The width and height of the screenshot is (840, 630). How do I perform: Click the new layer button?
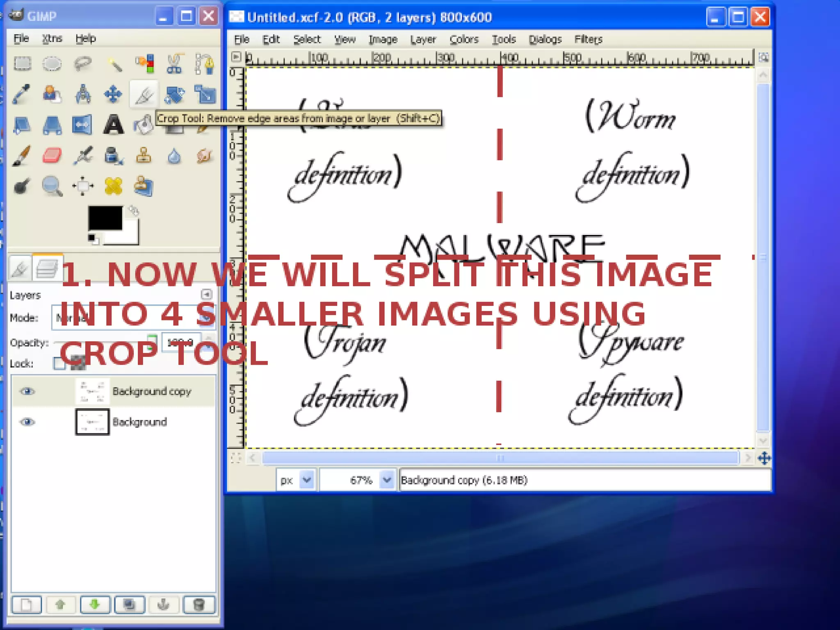click(27, 605)
